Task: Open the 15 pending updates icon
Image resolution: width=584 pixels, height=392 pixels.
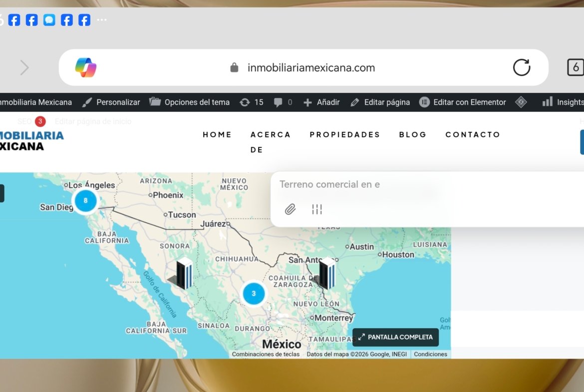Action: point(251,102)
